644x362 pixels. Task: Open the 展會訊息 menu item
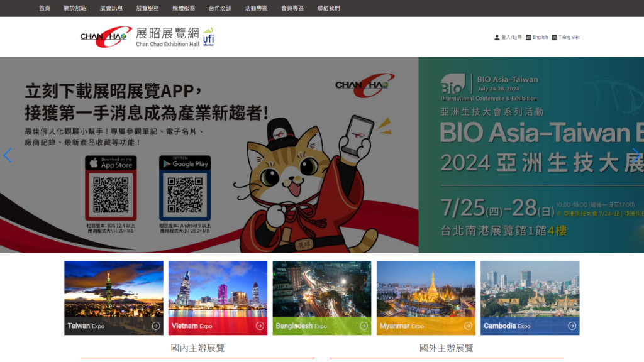coord(111,8)
